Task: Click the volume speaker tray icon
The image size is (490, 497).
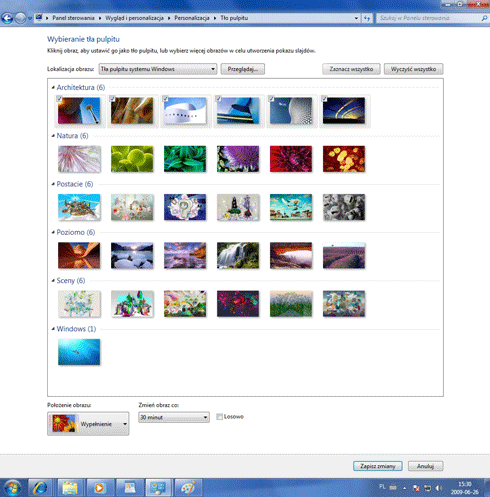Action: click(439, 488)
